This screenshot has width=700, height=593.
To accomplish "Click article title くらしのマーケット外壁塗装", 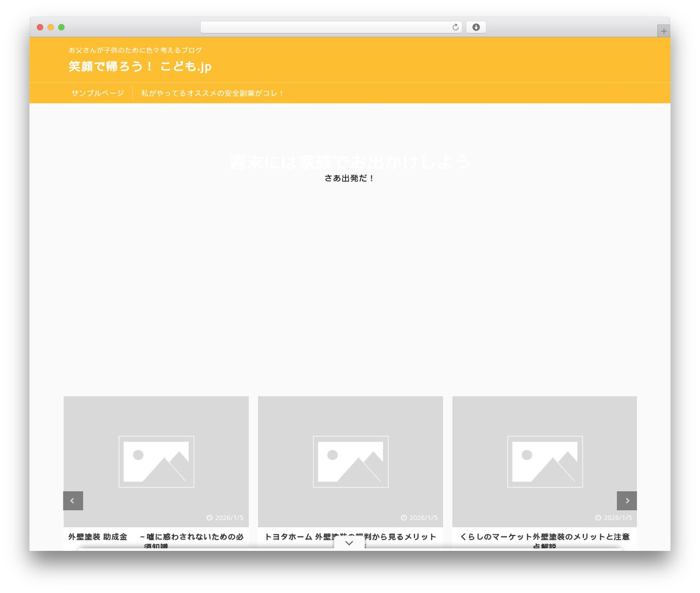I will click(x=544, y=541).
